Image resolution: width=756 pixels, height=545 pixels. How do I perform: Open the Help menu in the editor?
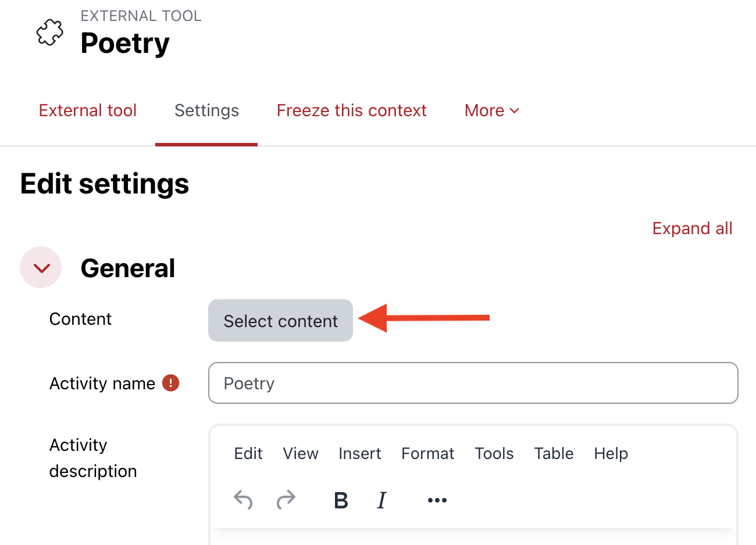click(611, 453)
